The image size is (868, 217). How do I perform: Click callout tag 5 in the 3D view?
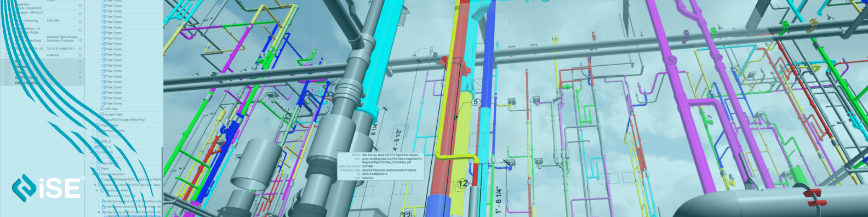tap(475, 102)
